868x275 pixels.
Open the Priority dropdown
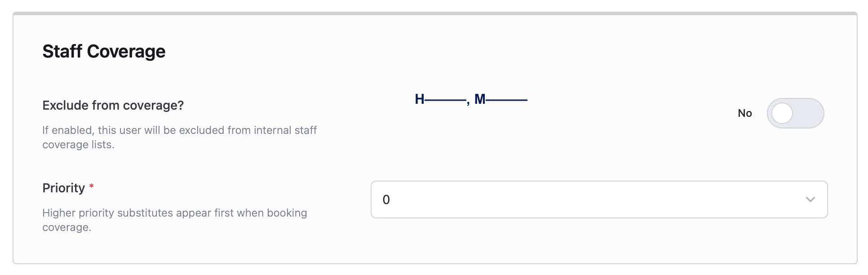[598, 200]
